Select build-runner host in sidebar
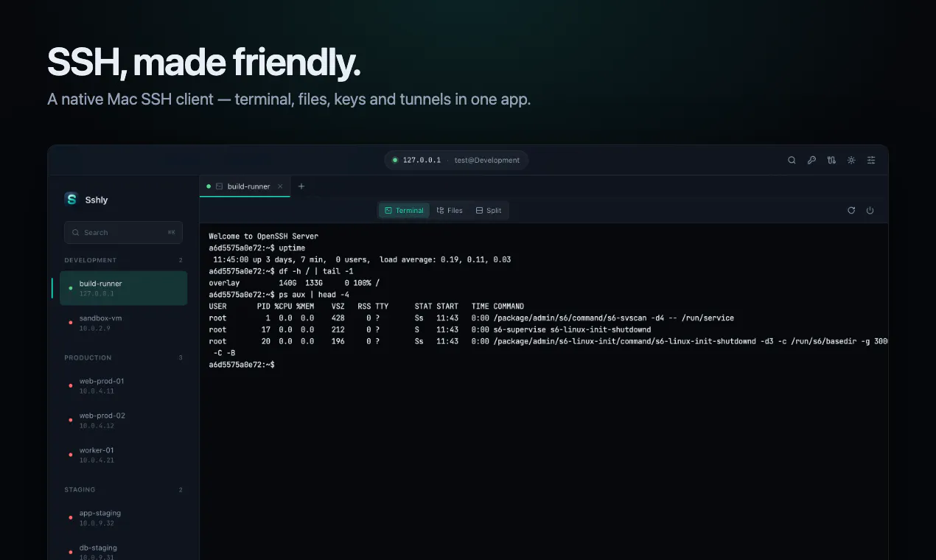This screenshot has height=560, width=936. pyautogui.click(x=124, y=288)
